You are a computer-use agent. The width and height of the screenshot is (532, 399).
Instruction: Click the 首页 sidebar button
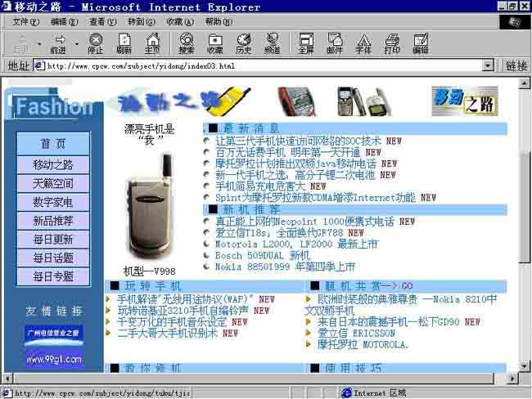click(x=53, y=144)
